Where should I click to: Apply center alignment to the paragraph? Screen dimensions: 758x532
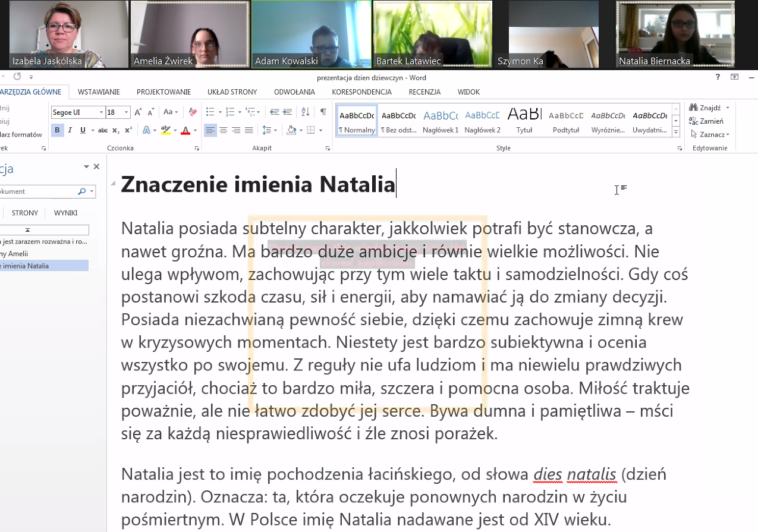point(224,130)
